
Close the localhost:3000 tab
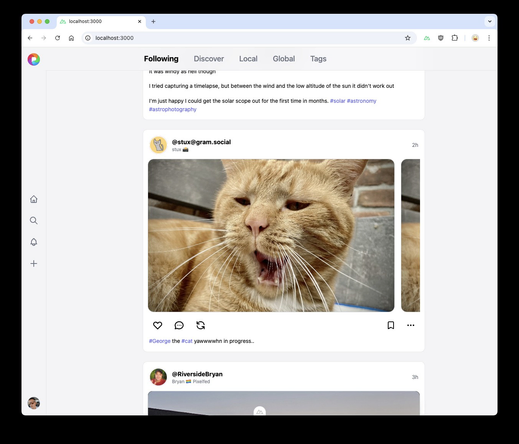pos(140,21)
